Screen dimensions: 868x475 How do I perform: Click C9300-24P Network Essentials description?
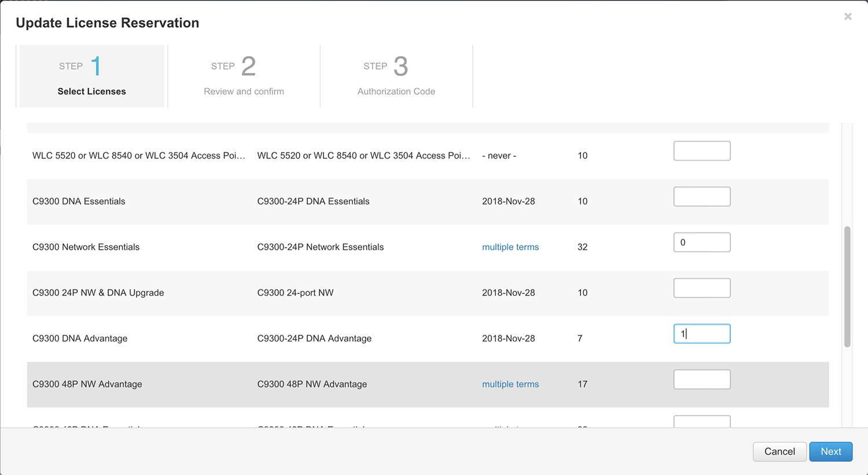tap(321, 247)
